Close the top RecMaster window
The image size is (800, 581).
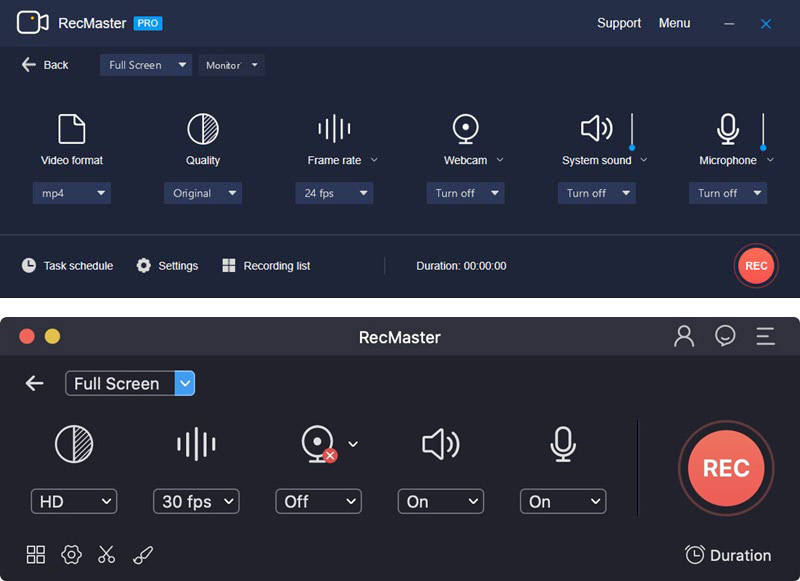click(x=766, y=24)
